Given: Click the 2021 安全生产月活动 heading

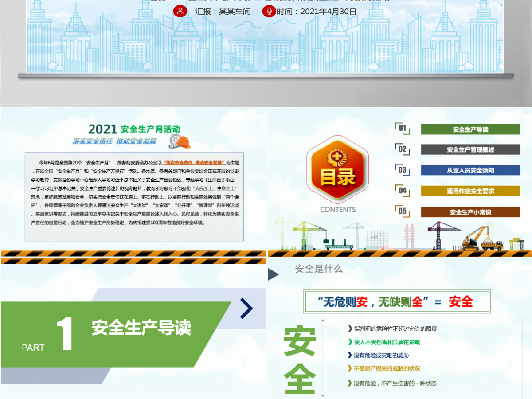Looking at the screenshot, I should 134,129.
